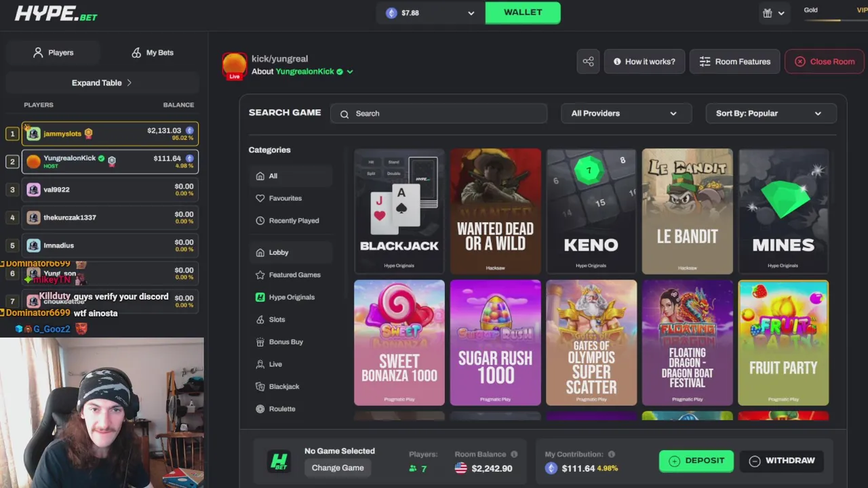Click Expand Table
Screen dimensions: 868x488
tap(102, 83)
